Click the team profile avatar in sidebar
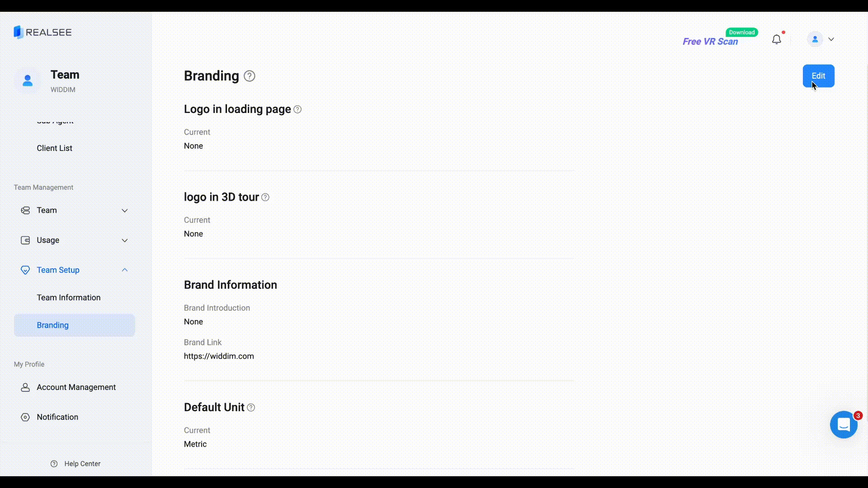868x488 pixels. pyautogui.click(x=28, y=80)
